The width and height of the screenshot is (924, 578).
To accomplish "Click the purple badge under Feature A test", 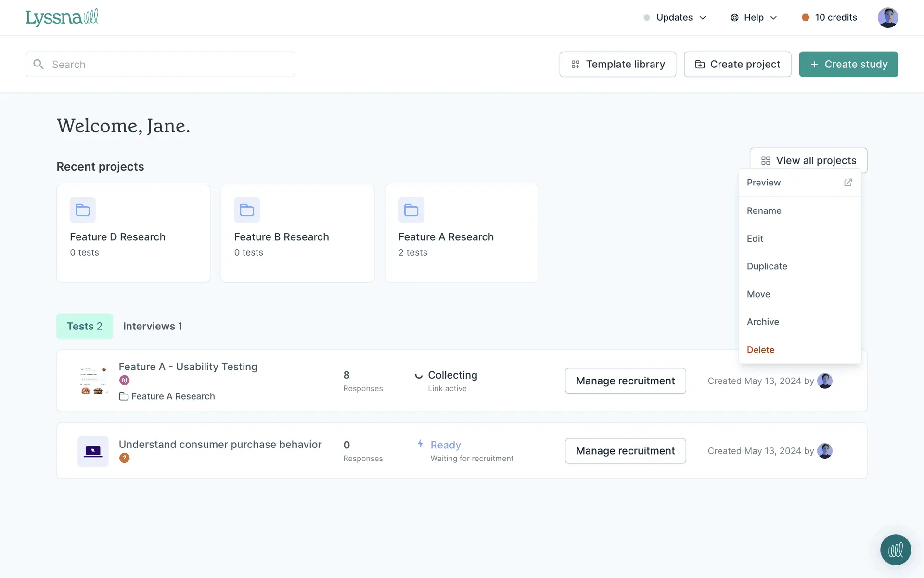I will [x=124, y=381].
